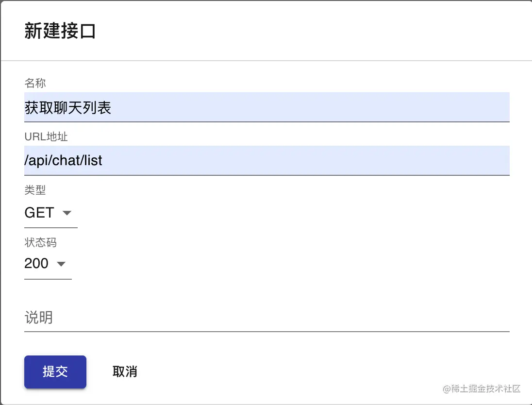Image resolution: width=532 pixels, height=405 pixels.
Task: Click the /api/chat/list URL text
Action: 63,161
